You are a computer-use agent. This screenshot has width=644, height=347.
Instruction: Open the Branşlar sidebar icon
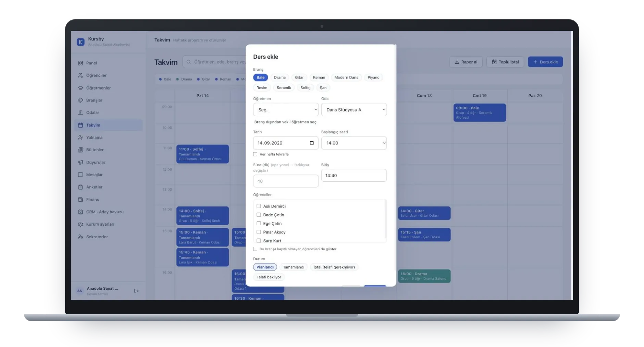pos(80,100)
